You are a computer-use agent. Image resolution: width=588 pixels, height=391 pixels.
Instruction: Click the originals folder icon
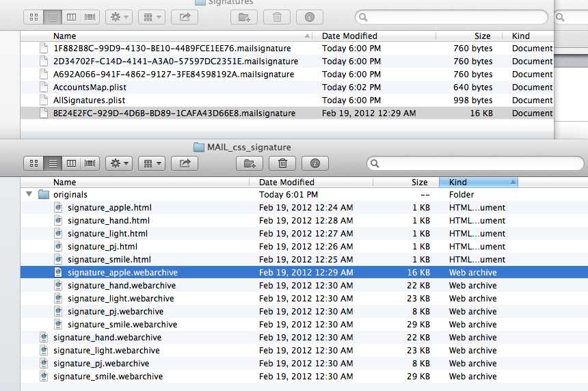44,194
